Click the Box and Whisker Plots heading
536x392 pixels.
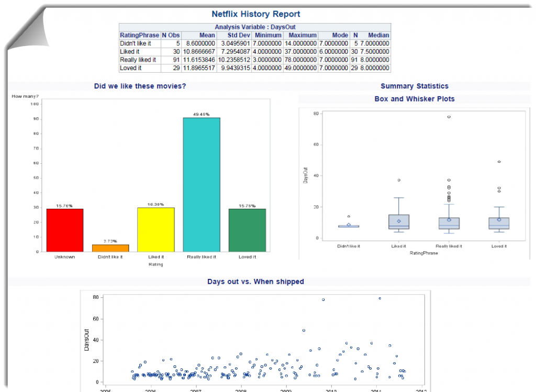(x=415, y=99)
